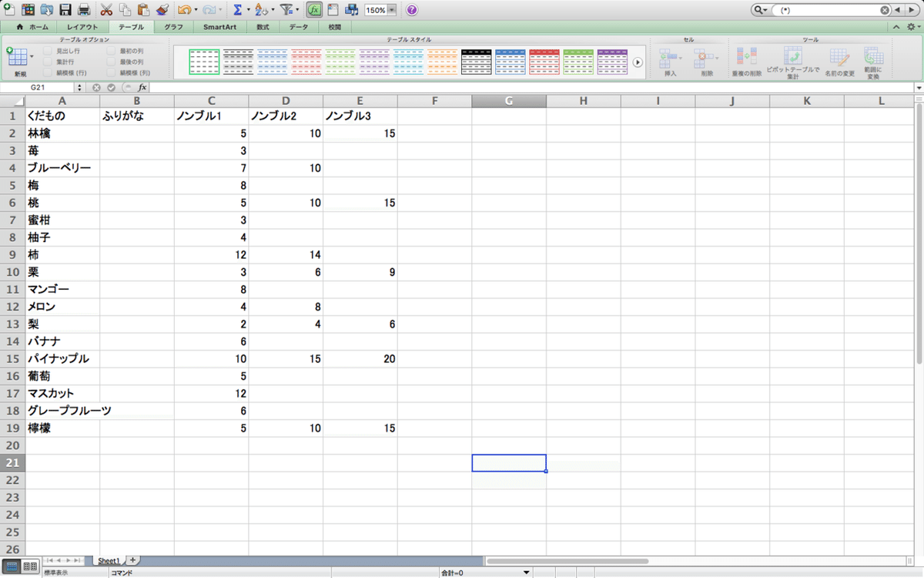The height and width of the screenshot is (578, 924).
Task: Click the New table icon
Action: pyautogui.click(x=16, y=57)
